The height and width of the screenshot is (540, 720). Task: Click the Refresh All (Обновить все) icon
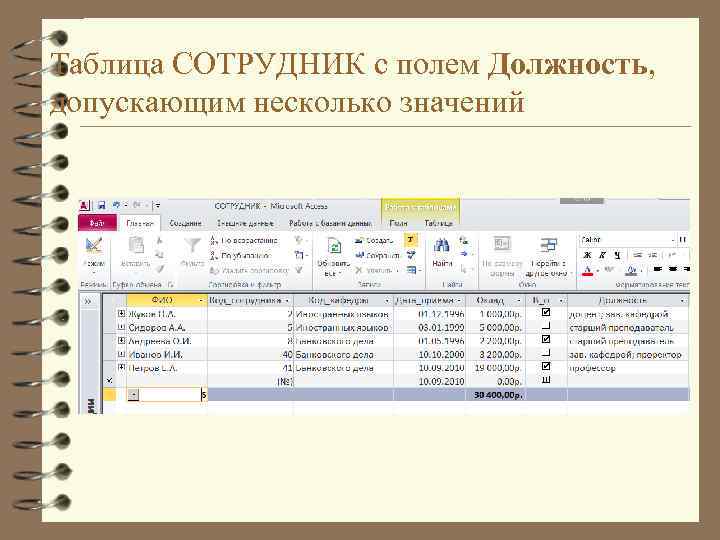334,246
